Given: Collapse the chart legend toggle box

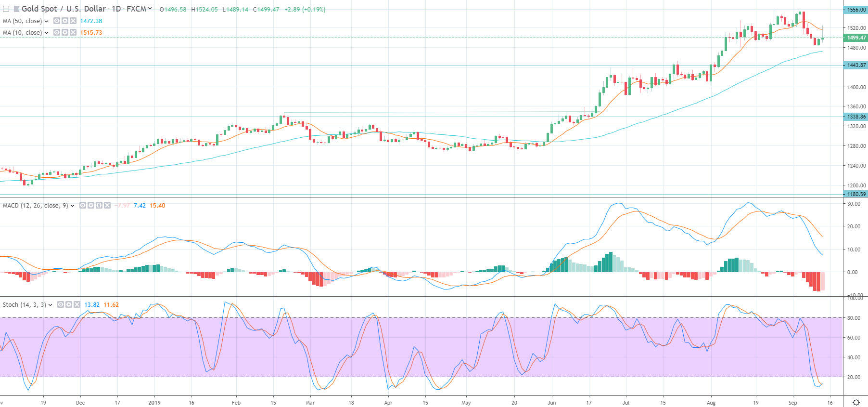Looking at the screenshot, I should pyautogui.click(x=6, y=9).
